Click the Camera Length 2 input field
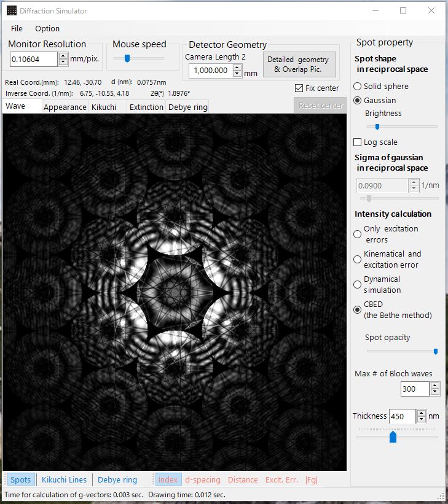Image resolution: width=448 pixels, height=504 pixels. [x=211, y=71]
